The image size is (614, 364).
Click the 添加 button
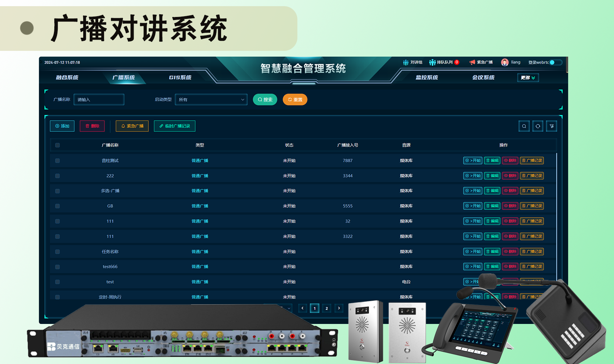pos(62,126)
